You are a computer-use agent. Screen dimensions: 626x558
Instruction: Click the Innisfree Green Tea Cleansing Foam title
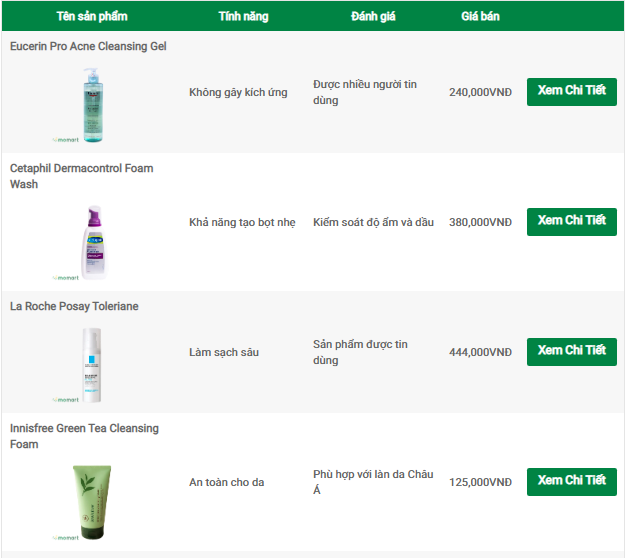point(84,436)
